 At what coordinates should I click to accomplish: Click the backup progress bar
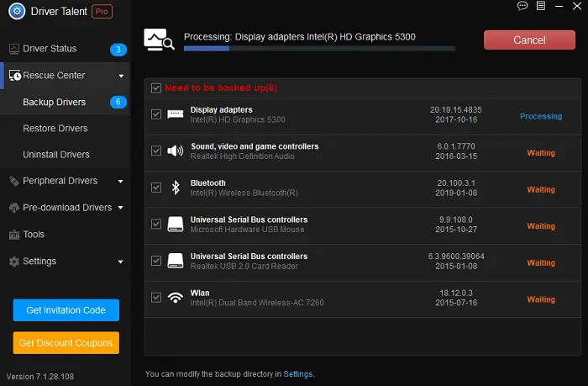pos(319,49)
